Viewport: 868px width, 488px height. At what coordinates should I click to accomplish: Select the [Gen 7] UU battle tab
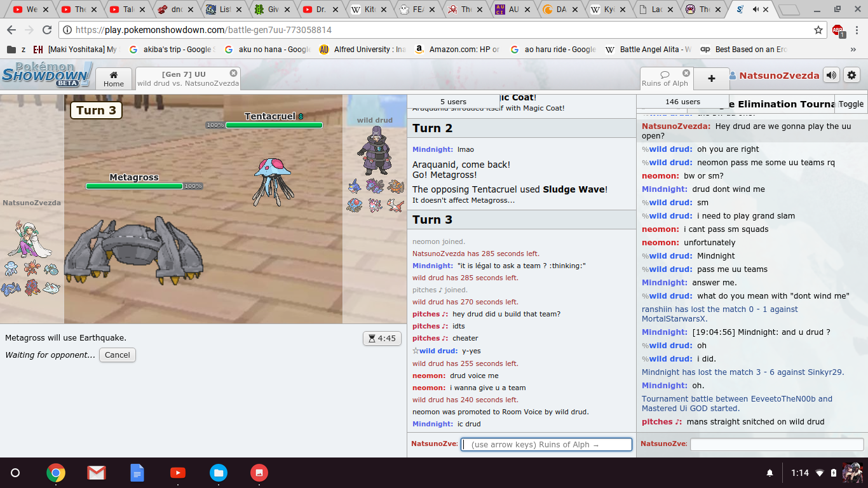point(188,79)
